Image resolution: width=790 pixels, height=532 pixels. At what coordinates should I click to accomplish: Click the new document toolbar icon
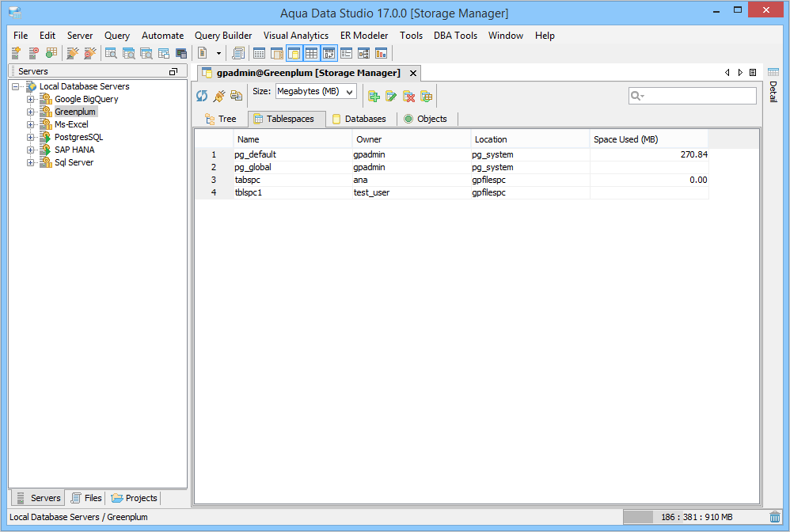(x=203, y=52)
